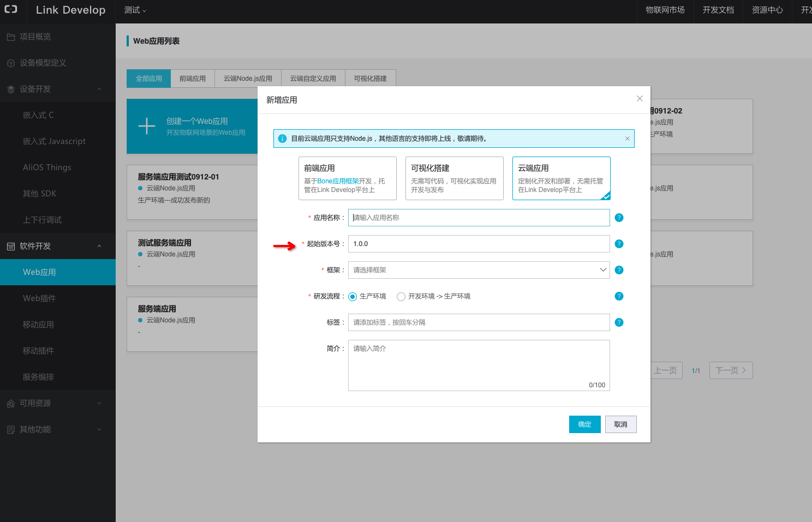Open 嵌入式 C sidebar item

[x=58, y=115]
